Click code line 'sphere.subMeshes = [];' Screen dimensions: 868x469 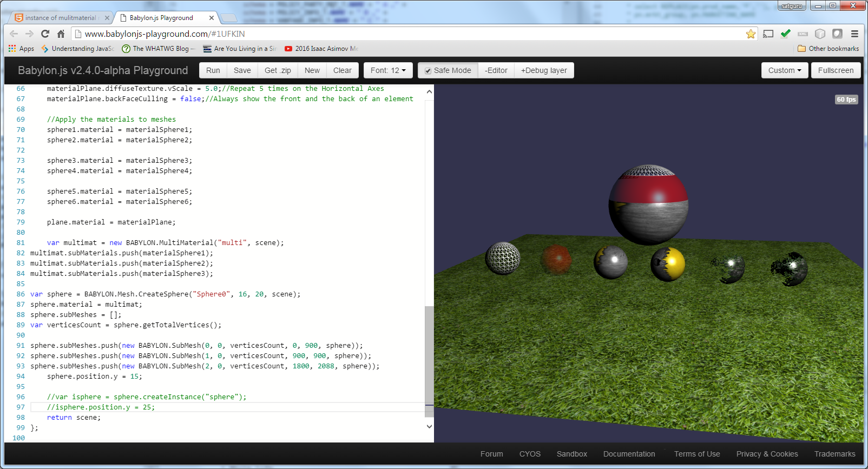coord(76,315)
